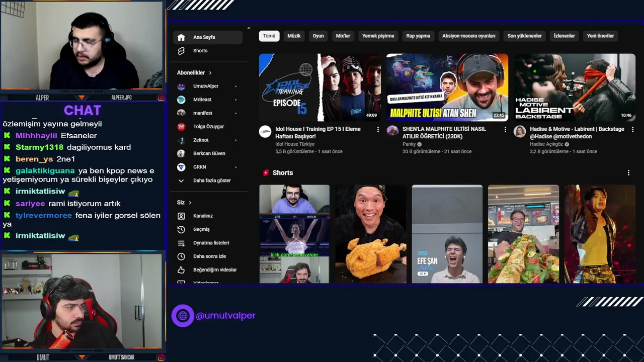Open options menu for Hadise Labirent video

click(632, 130)
